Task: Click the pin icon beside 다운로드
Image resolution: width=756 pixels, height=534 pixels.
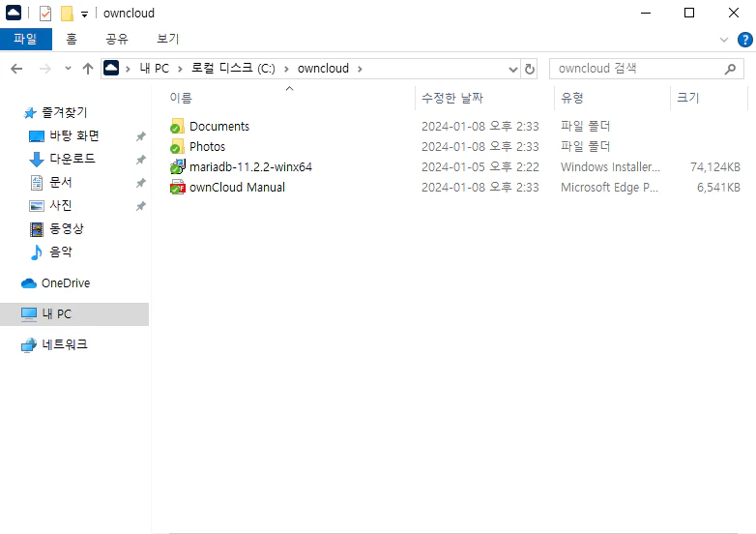Action: click(x=140, y=160)
